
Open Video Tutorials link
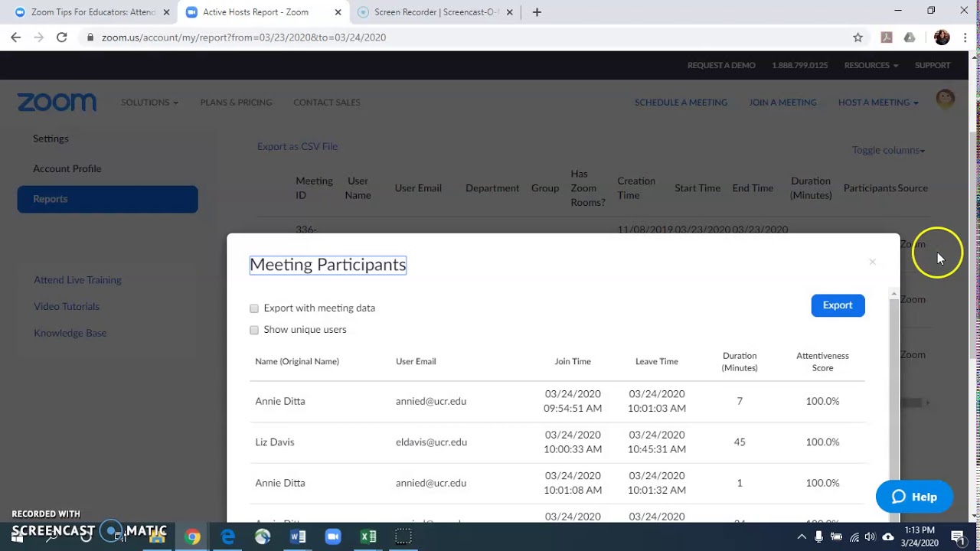tap(67, 307)
